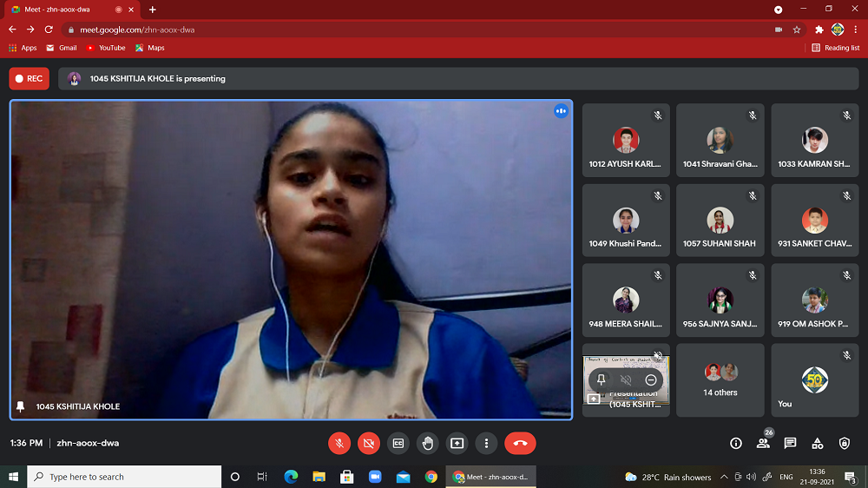
Task: Toggle the microphone mute button
Action: 339,443
